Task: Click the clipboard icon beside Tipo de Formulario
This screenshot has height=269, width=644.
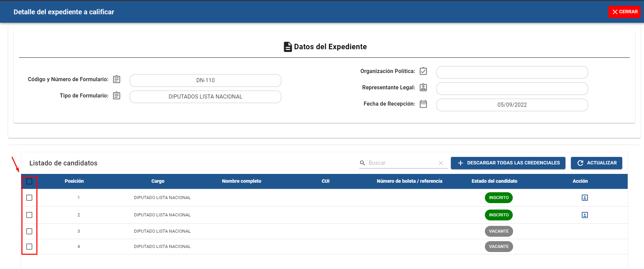Action: pos(117,95)
